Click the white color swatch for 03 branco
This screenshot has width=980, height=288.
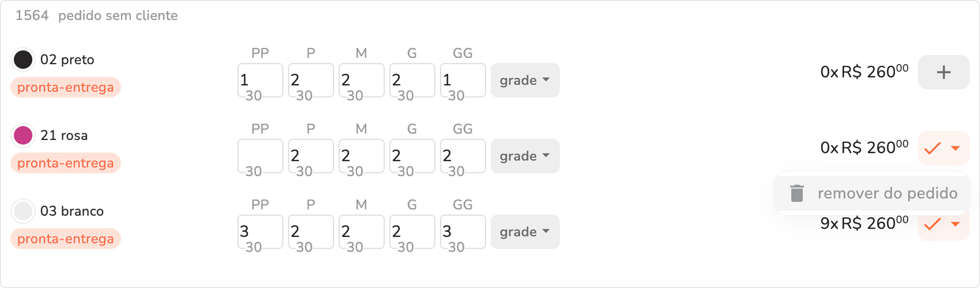coord(23,211)
